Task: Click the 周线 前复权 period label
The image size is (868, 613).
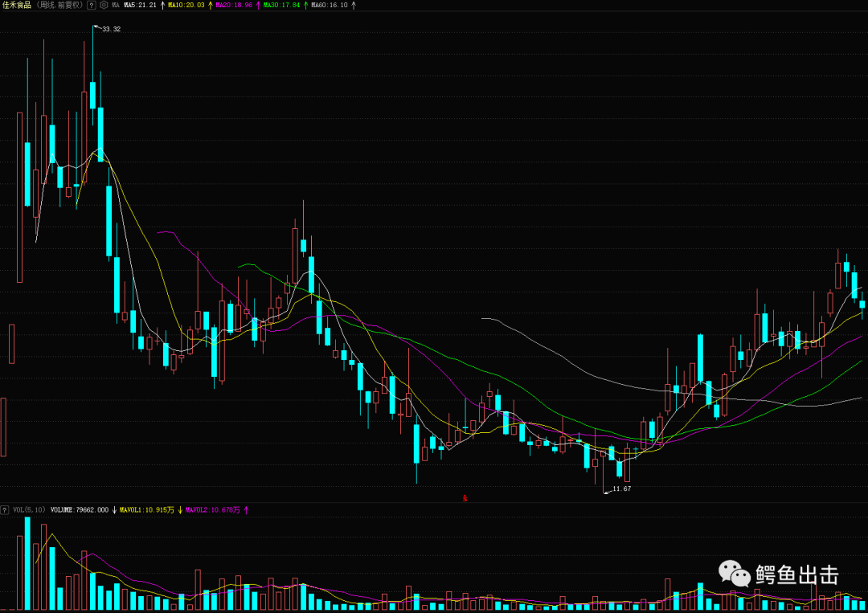Action: click(x=60, y=5)
